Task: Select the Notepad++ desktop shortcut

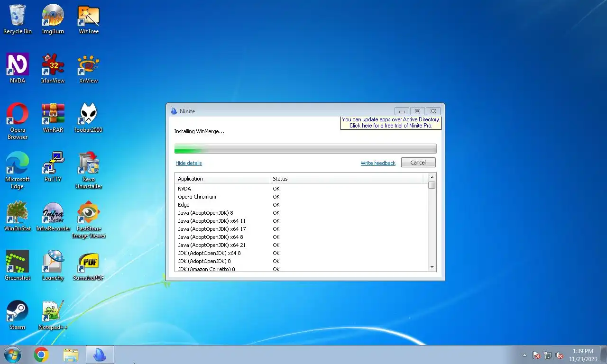Action: pos(53,315)
